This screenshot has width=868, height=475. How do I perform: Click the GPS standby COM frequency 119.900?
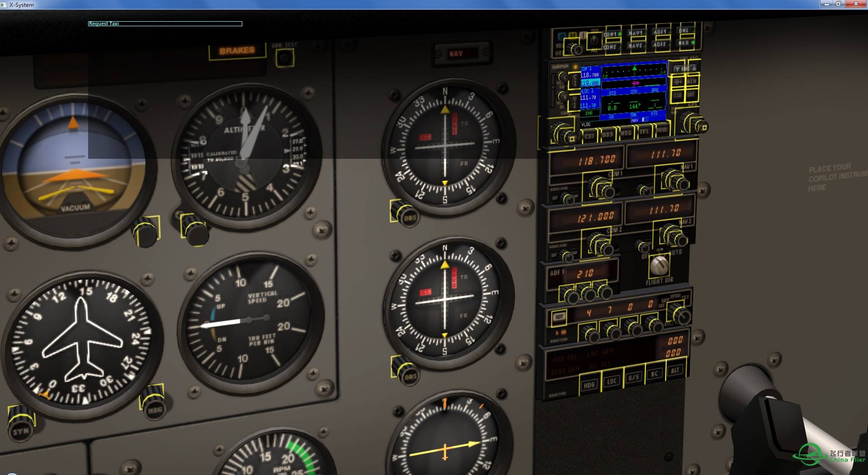tap(590, 83)
